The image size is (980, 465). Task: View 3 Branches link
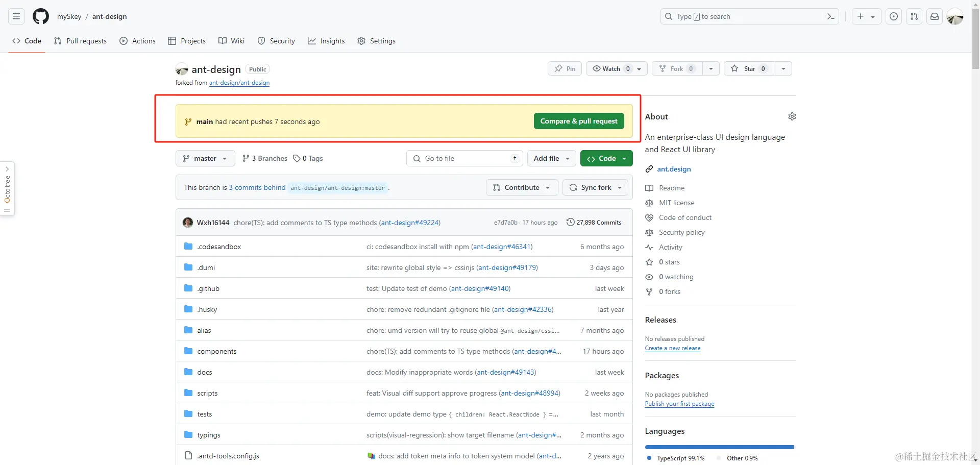(265, 158)
